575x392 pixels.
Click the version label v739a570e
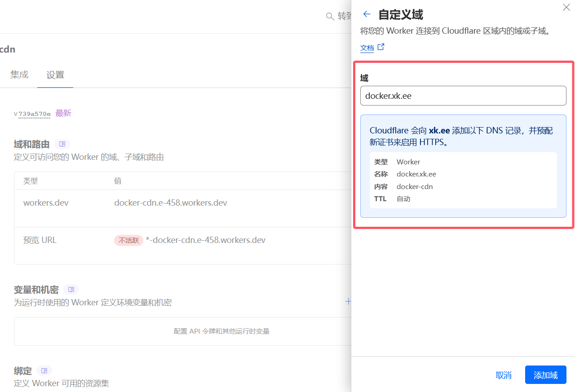pyautogui.click(x=32, y=114)
